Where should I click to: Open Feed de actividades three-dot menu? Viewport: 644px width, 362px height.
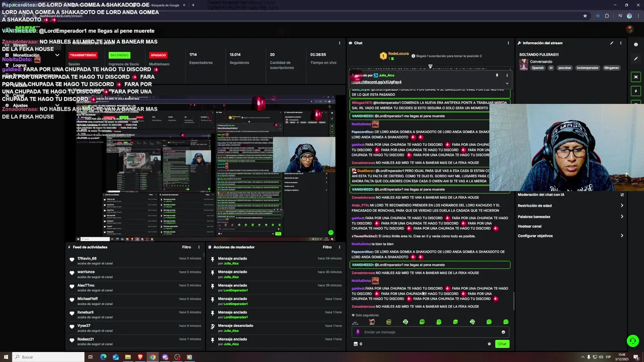pyautogui.click(x=199, y=247)
